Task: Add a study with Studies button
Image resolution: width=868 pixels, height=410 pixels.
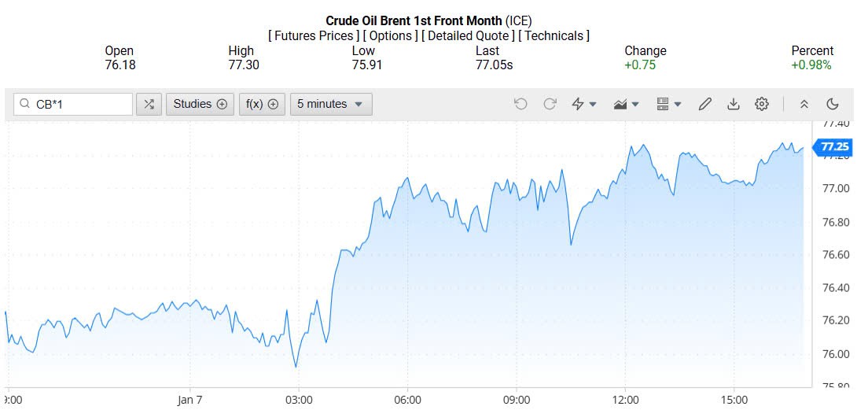Action: tap(200, 104)
